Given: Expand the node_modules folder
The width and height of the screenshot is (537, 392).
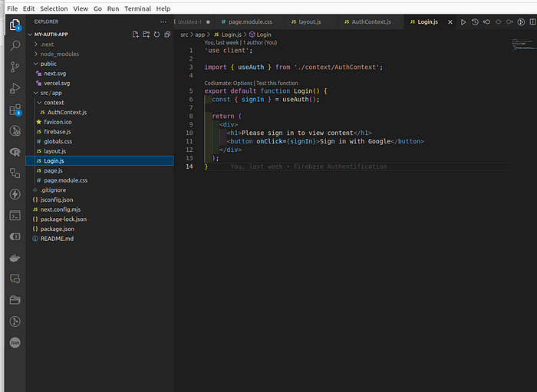Looking at the screenshot, I should click(x=60, y=54).
